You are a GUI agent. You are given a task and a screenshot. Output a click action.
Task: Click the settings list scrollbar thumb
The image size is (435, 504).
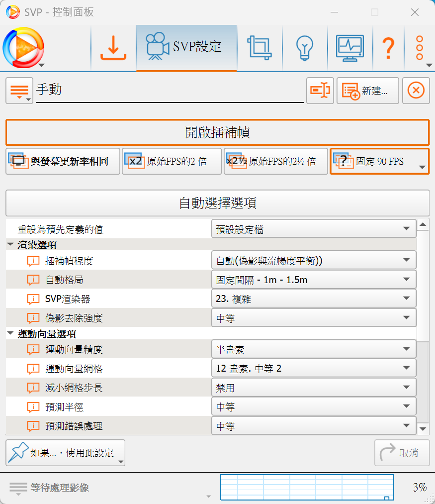tap(423, 286)
